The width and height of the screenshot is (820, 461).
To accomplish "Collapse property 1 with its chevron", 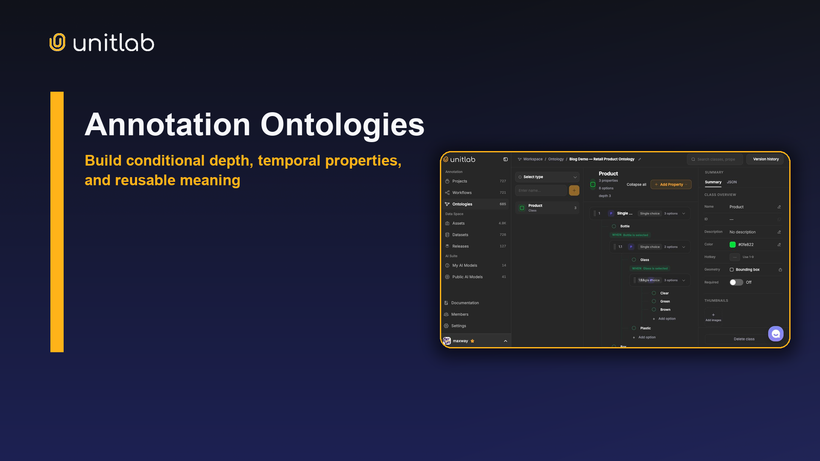I will tap(684, 213).
